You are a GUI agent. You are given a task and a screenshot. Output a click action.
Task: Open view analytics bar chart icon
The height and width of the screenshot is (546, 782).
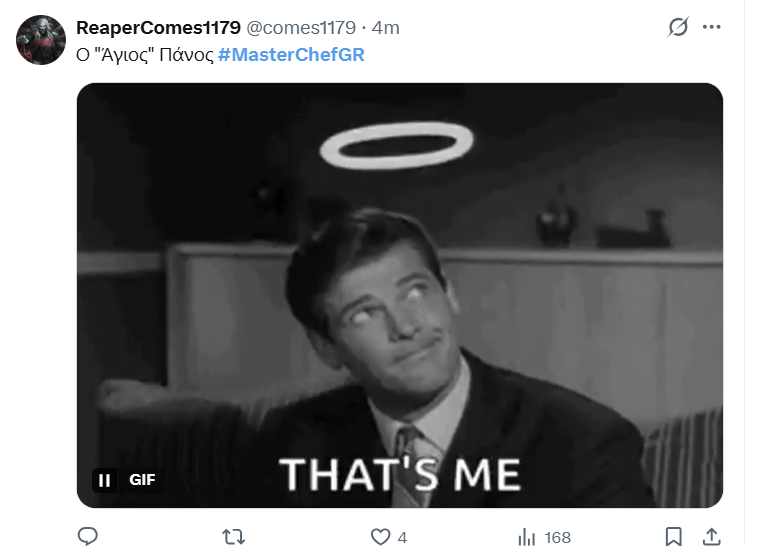527,537
